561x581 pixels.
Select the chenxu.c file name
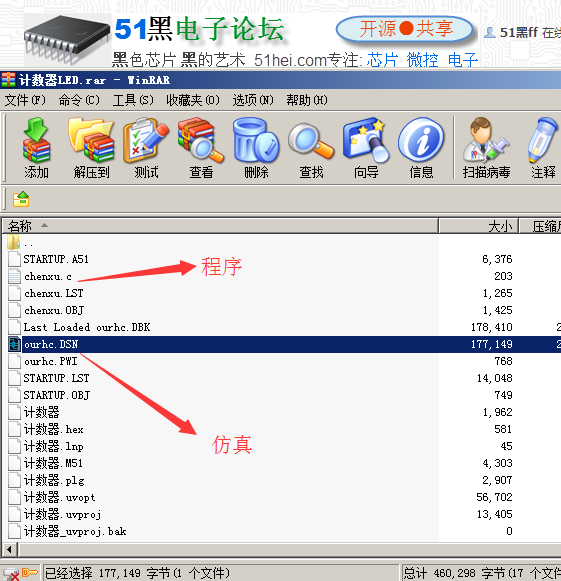pyautogui.click(x=48, y=276)
